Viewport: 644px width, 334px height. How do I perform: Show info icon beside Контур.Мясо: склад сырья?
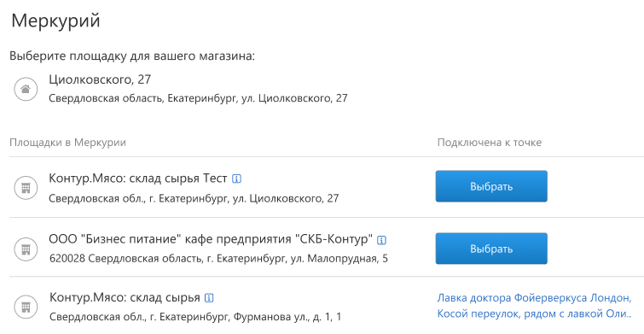coord(209,298)
